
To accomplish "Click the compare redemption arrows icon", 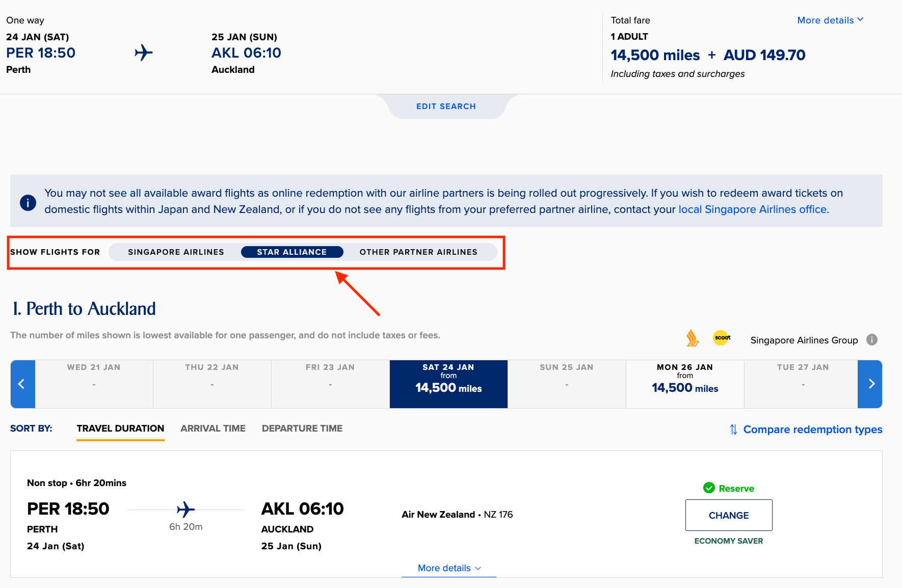I will (733, 430).
